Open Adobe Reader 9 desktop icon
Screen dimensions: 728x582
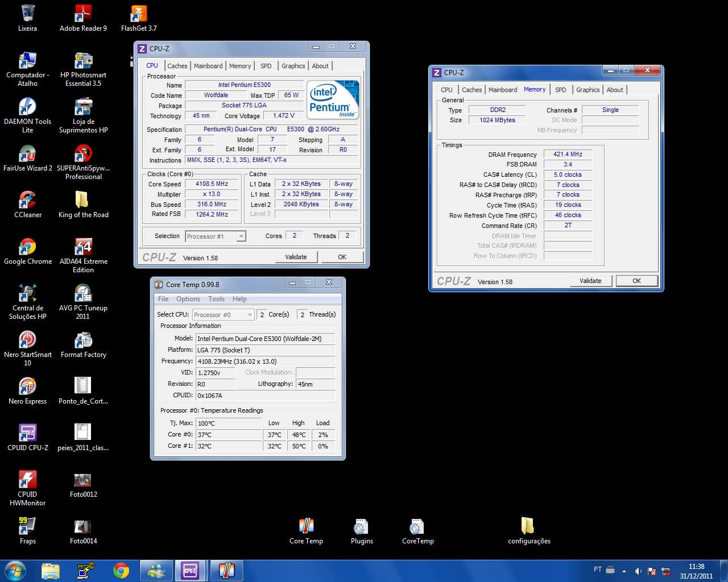coord(83,18)
